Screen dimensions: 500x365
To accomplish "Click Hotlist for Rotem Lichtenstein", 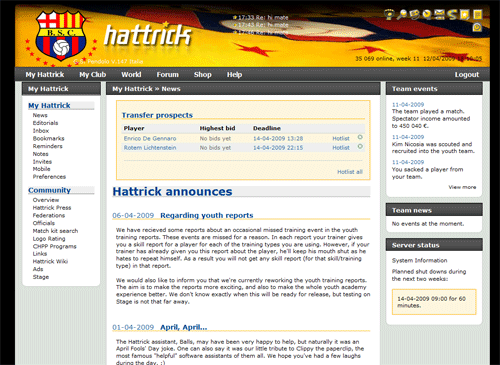I will [341, 148].
